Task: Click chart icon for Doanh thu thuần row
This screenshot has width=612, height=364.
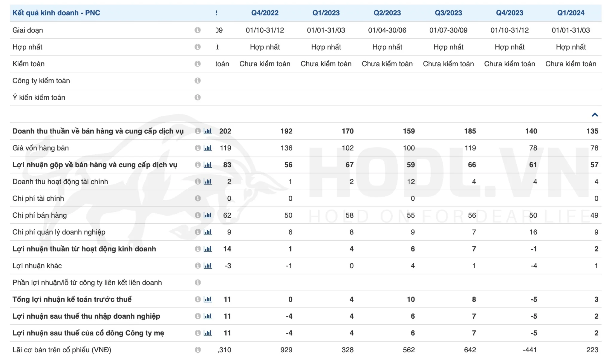Action: coord(208,131)
